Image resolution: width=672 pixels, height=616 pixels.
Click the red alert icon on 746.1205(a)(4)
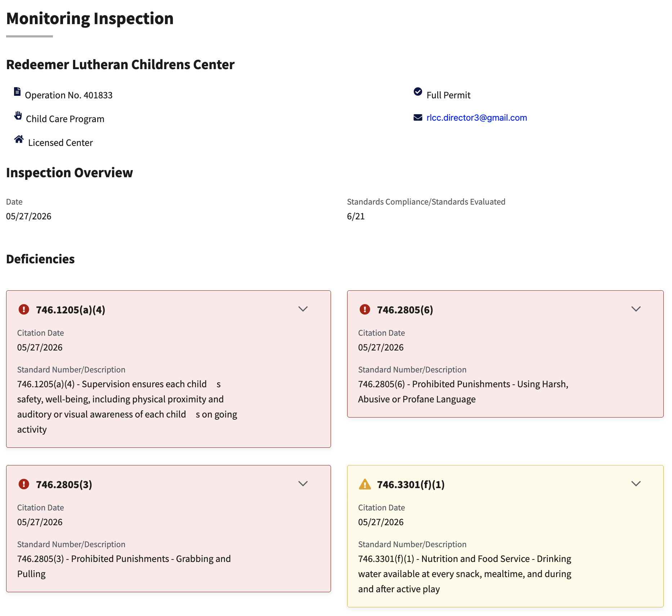(x=24, y=309)
